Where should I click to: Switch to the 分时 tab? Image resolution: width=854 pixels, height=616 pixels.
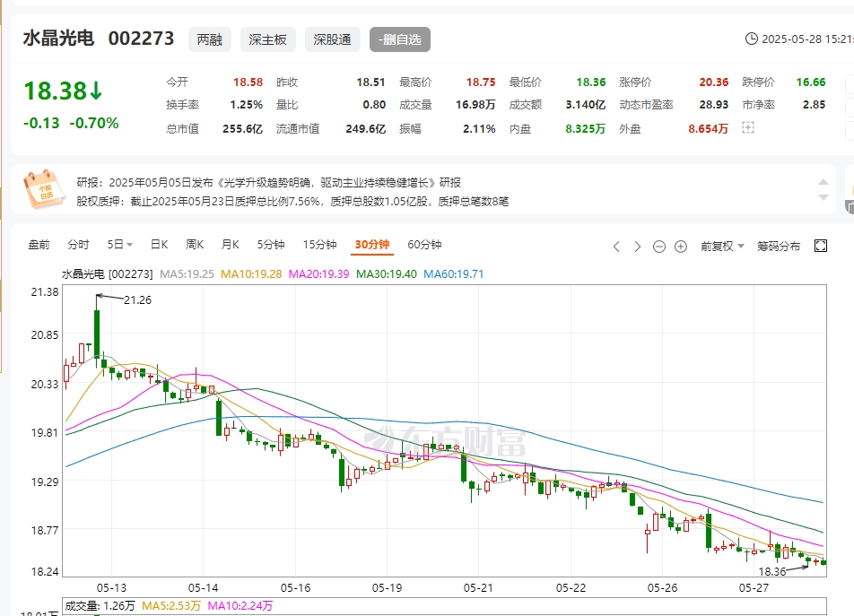point(78,245)
